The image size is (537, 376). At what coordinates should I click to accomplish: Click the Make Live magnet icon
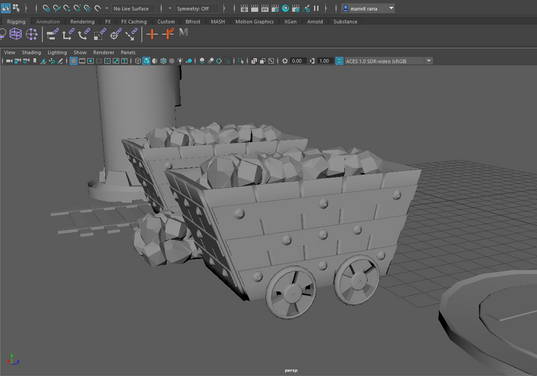click(98, 8)
